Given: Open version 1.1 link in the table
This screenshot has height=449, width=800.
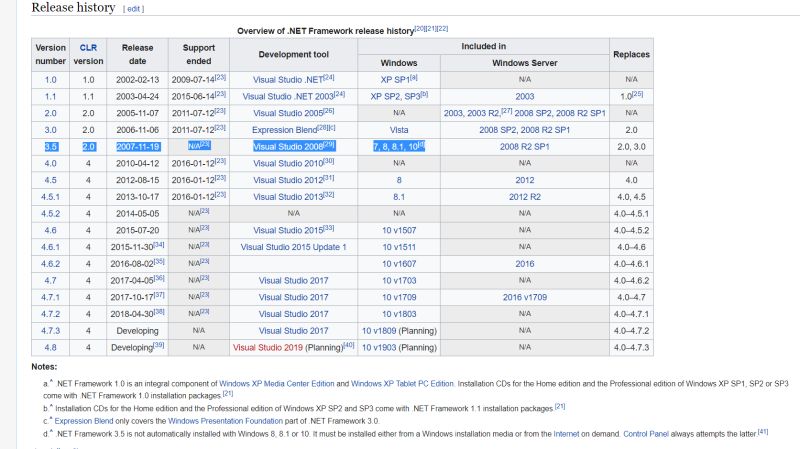Looking at the screenshot, I should 51,96.
